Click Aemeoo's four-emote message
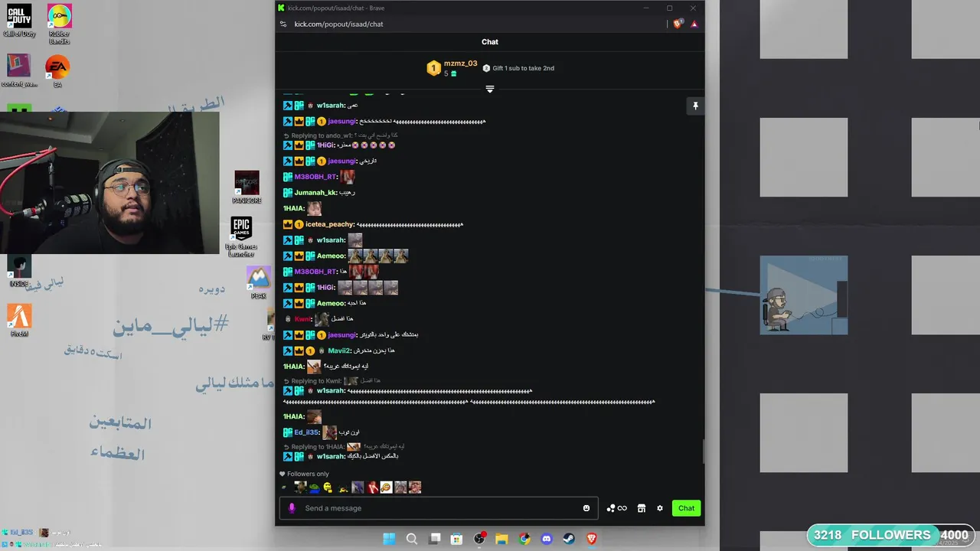 click(377, 256)
